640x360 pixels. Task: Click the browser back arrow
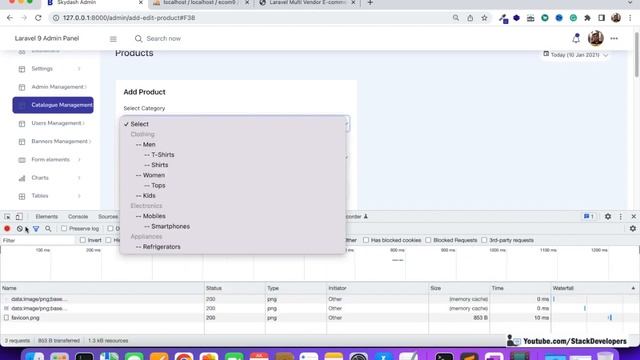coord(10,18)
